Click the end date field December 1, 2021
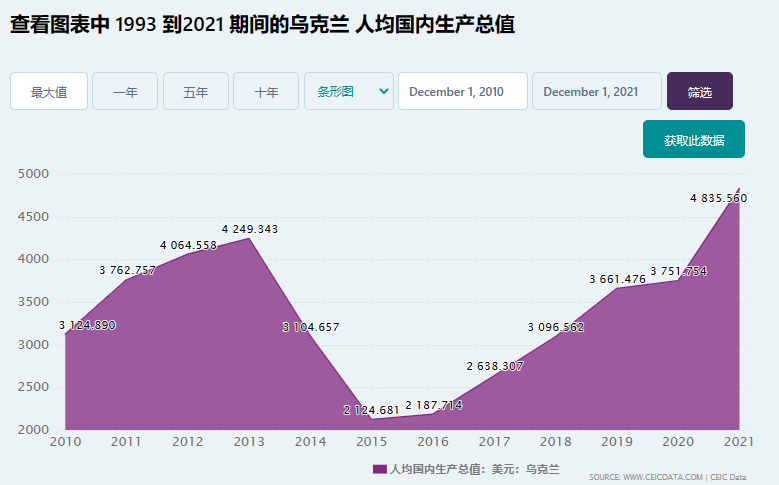Screen dimensions: 779x485 tap(596, 91)
